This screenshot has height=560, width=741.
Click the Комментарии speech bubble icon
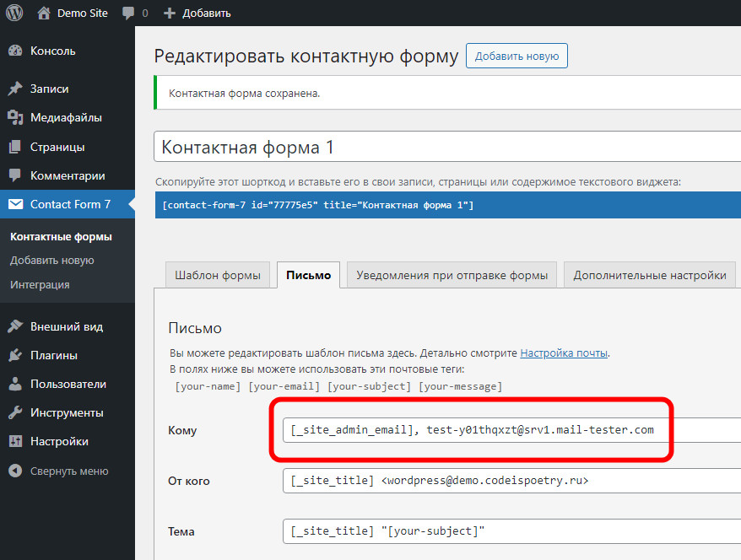pyautogui.click(x=15, y=175)
